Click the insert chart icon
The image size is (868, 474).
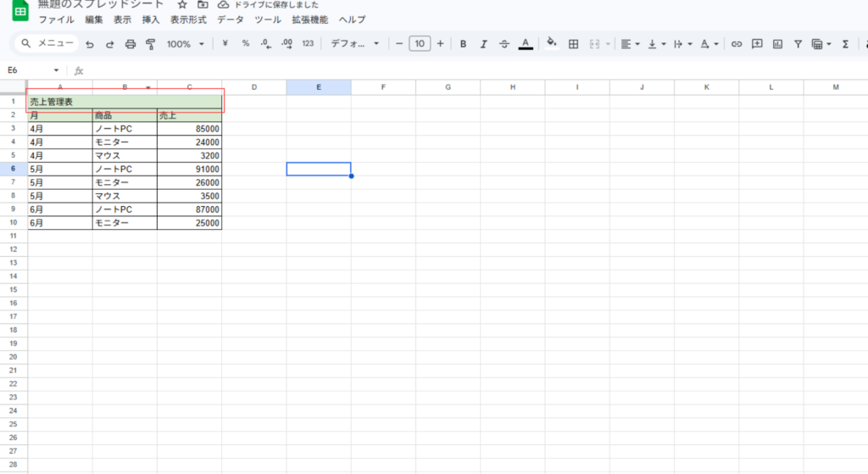point(777,44)
